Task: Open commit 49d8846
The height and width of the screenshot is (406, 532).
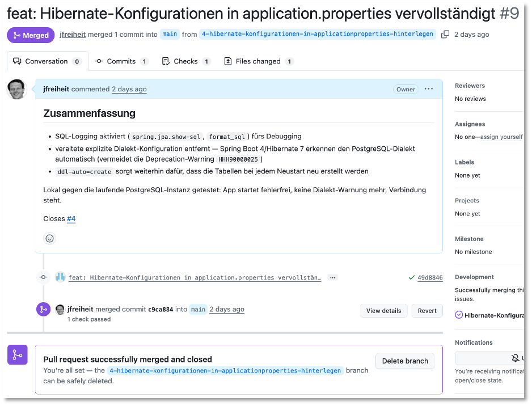Action: click(430, 277)
